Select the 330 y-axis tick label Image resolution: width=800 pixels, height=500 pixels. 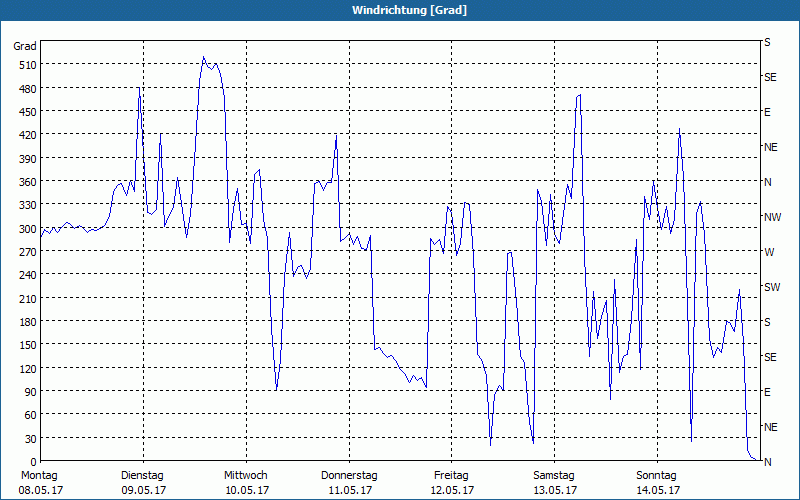click(x=28, y=205)
